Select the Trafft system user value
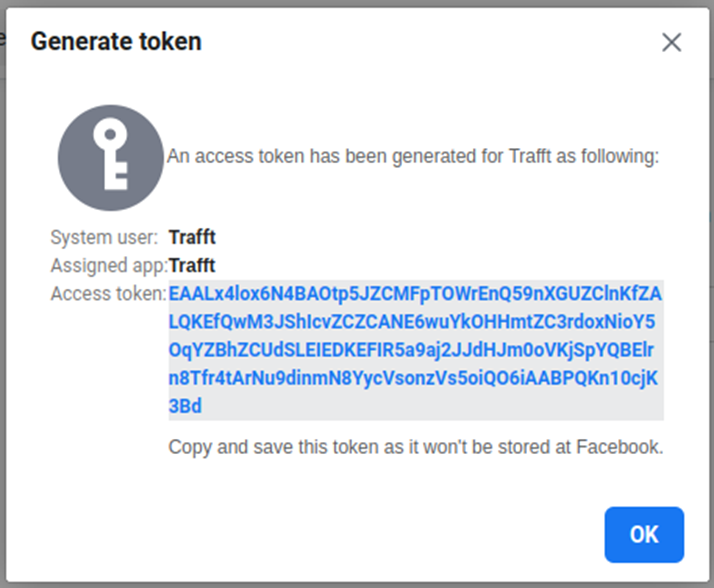 [x=192, y=237]
